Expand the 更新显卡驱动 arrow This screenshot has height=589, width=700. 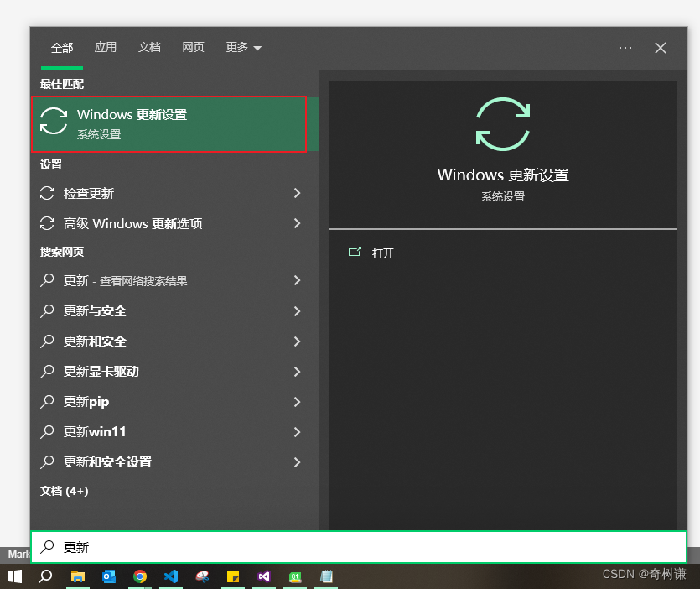(x=298, y=372)
